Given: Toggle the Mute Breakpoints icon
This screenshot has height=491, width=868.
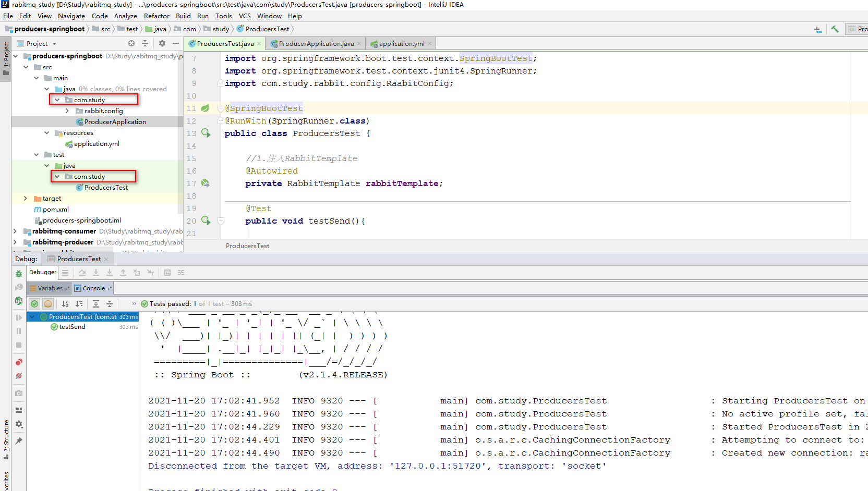Looking at the screenshot, I should (x=19, y=376).
